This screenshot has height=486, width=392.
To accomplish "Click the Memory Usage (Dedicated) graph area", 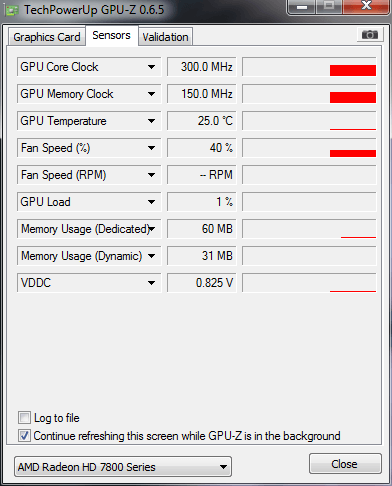I will pos(309,229).
